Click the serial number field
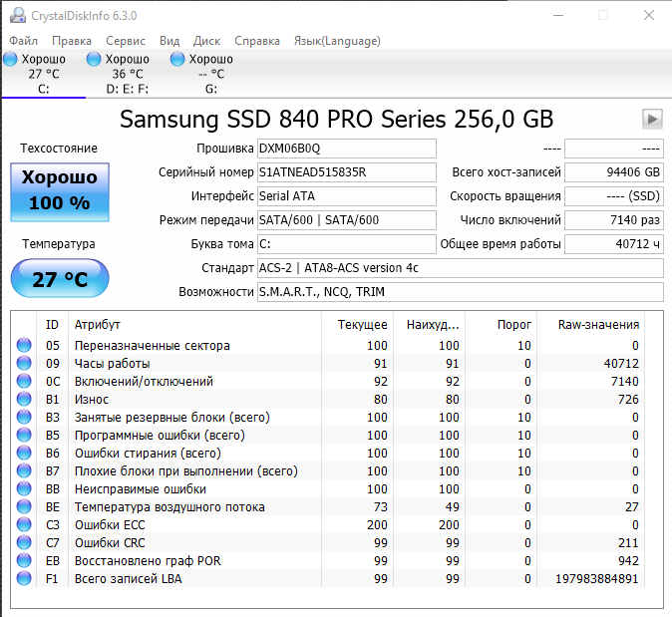The width and height of the screenshot is (672, 617). tap(346, 172)
